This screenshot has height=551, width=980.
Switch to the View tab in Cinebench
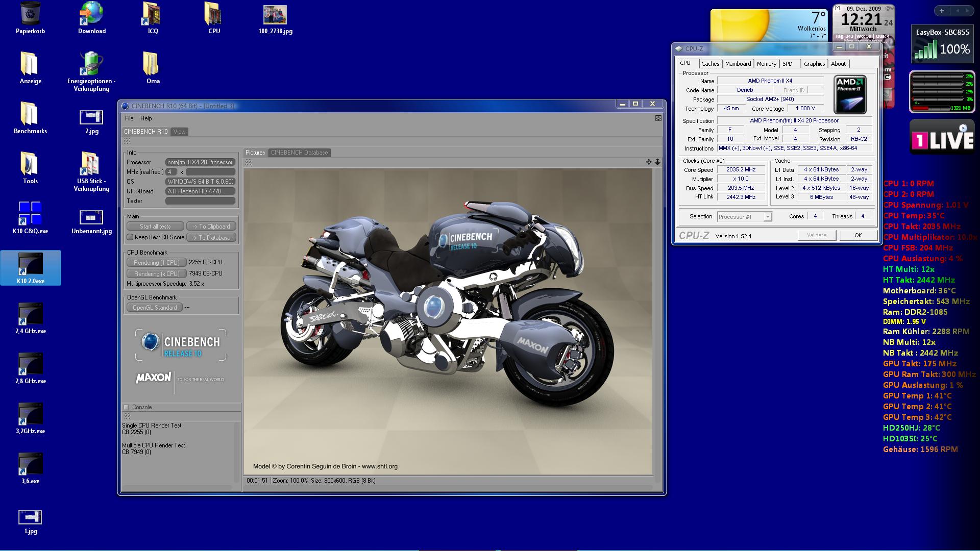179,132
